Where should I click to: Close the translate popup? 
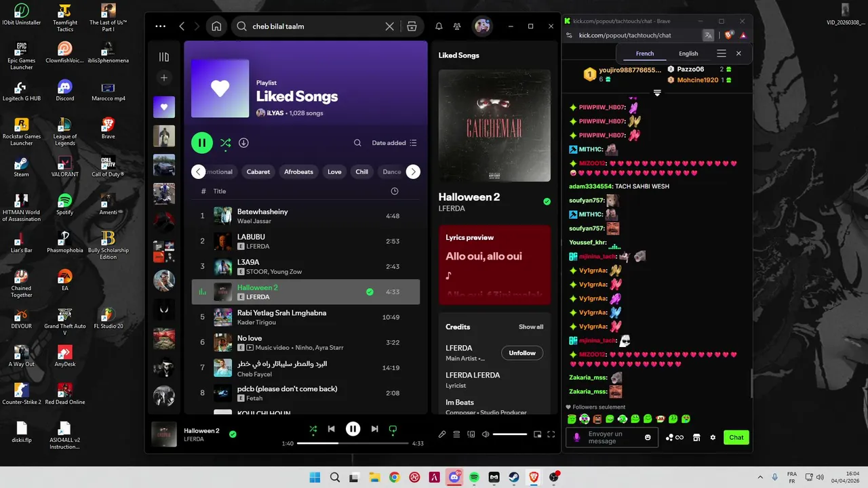tap(738, 54)
